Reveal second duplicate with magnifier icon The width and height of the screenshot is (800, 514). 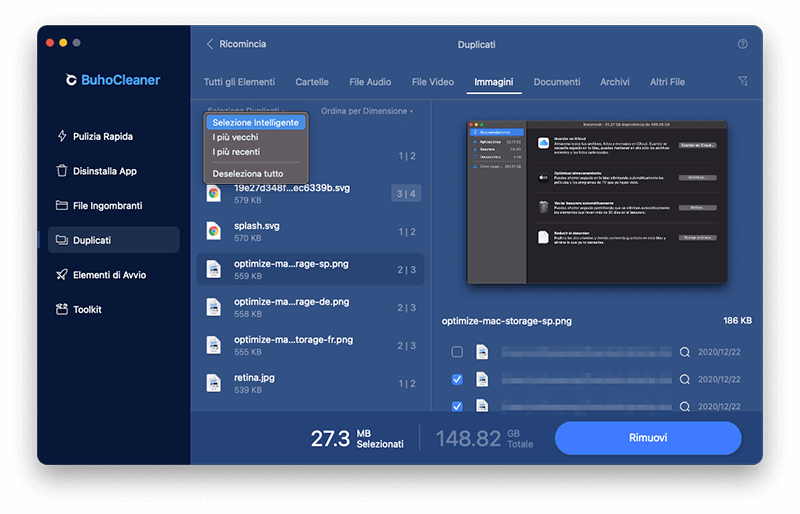[x=685, y=379]
